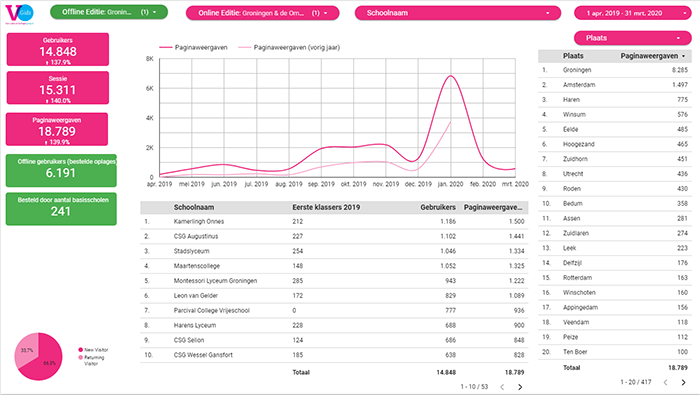
Task: Click the Plaats column header
Action: pyautogui.click(x=573, y=56)
